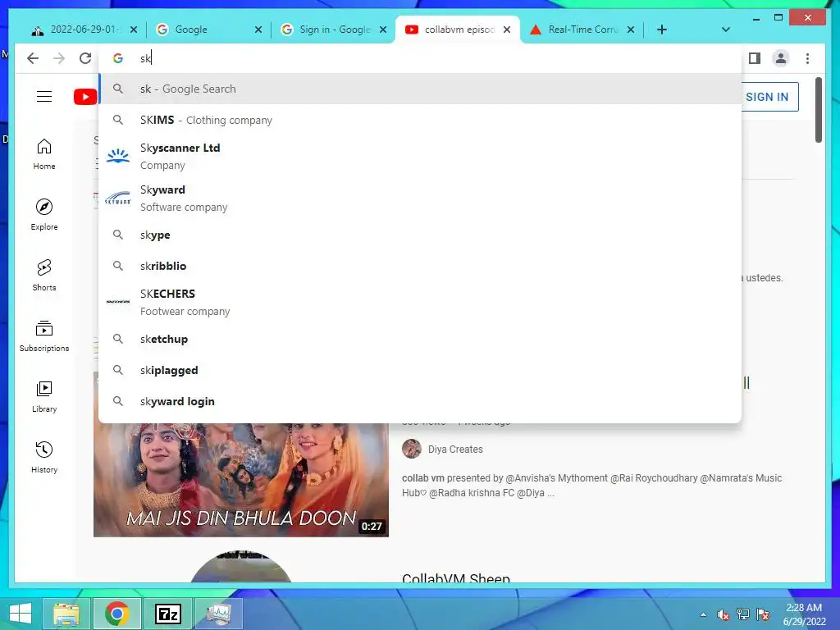This screenshot has height=630, width=840.
Task: Select the skiplagged suggestion
Action: (421, 370)
